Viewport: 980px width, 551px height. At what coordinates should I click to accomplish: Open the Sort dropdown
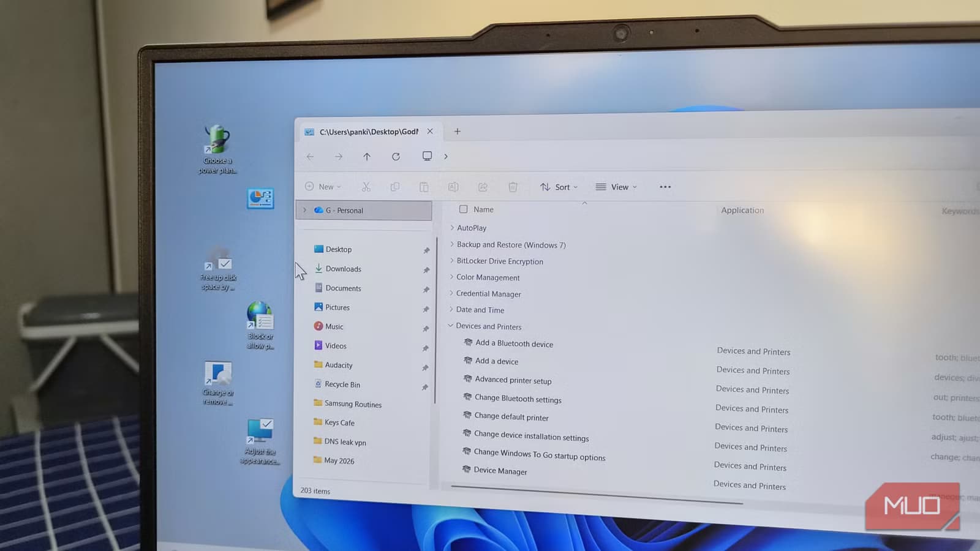tap(559, 187)
